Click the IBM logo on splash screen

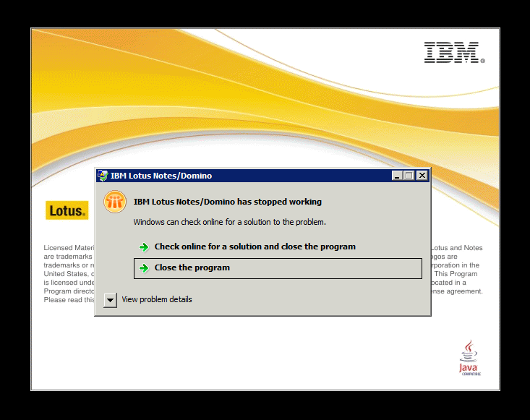[x=454, y=52]
